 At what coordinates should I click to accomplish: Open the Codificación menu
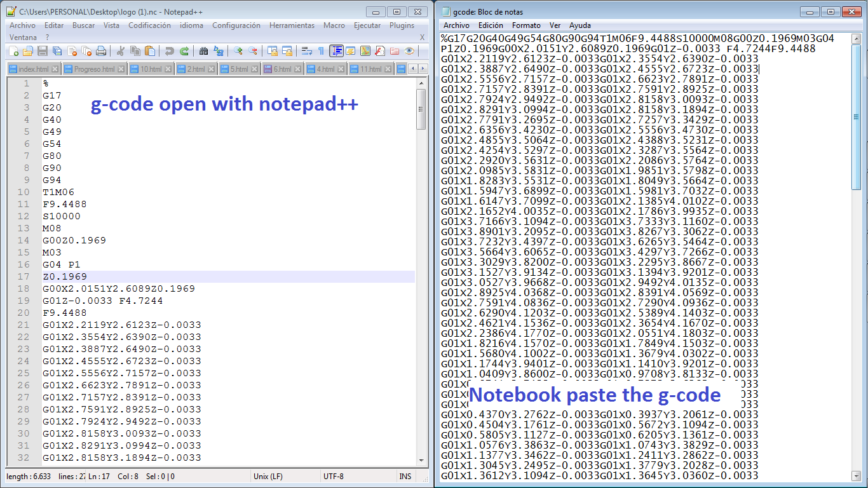pos(149,25)
